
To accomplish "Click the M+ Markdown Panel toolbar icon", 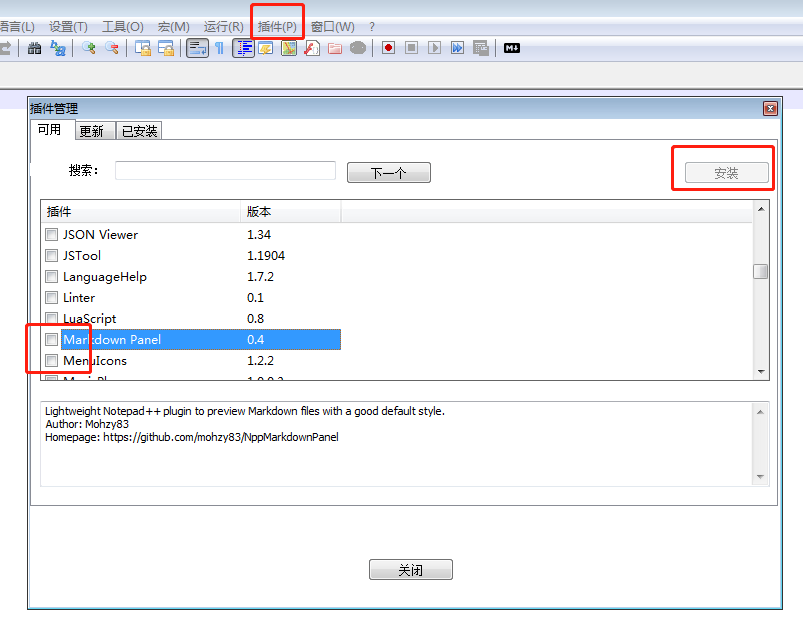I will coord(511,47).
